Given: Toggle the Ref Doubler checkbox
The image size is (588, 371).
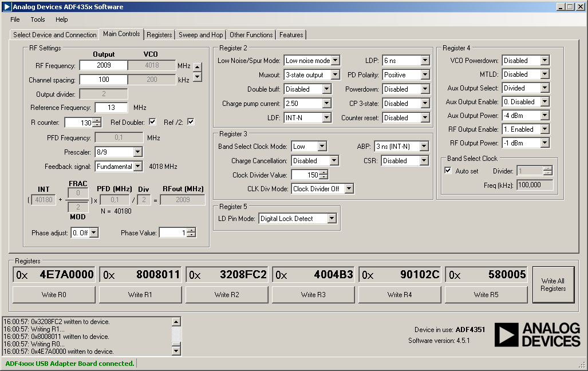Looking at the screenshot, I should coord(152,121).
